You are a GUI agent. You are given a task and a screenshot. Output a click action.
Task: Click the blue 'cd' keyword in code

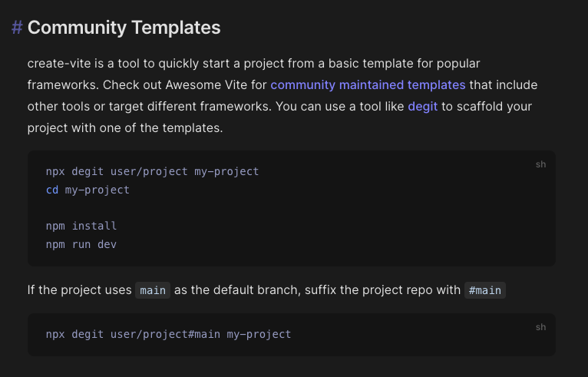coord(52,190)
